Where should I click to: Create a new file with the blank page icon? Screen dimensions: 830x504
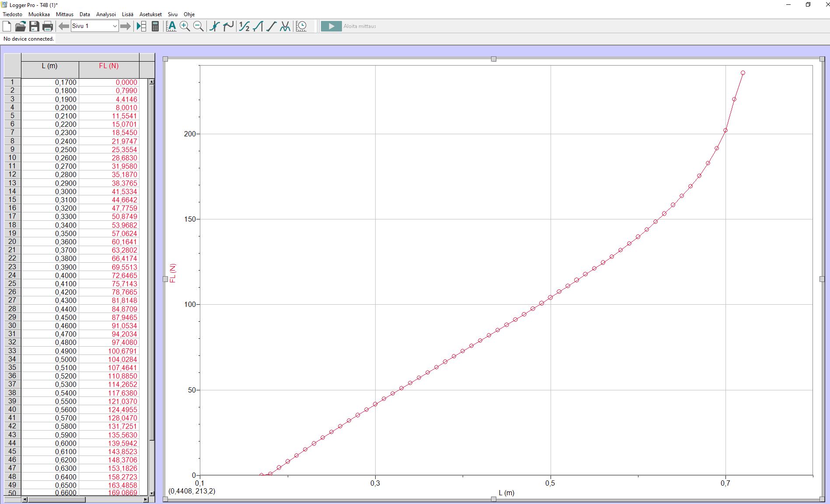pyautogui.click(x=7, y=26)
